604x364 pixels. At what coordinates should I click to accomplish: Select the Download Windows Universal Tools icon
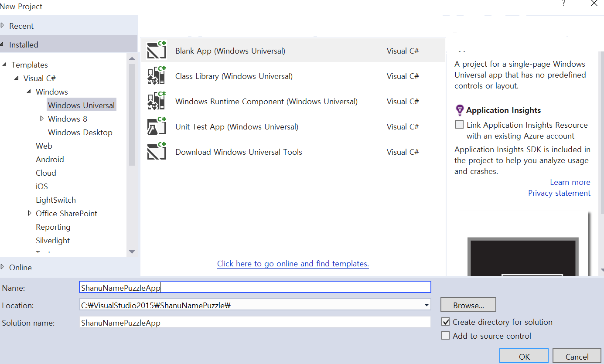point(157,151)
